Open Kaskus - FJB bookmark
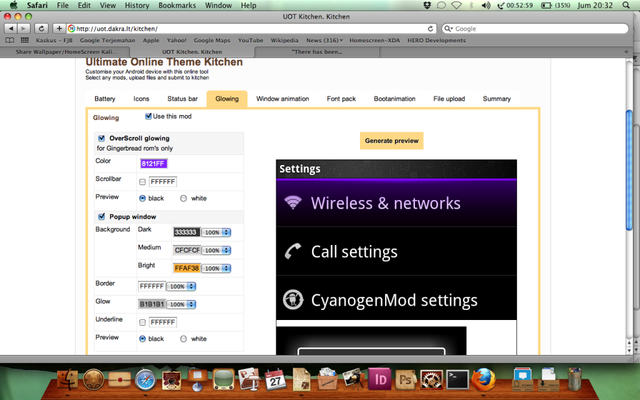This screenshot has width=640, height=400. click(x=54, y=40)
